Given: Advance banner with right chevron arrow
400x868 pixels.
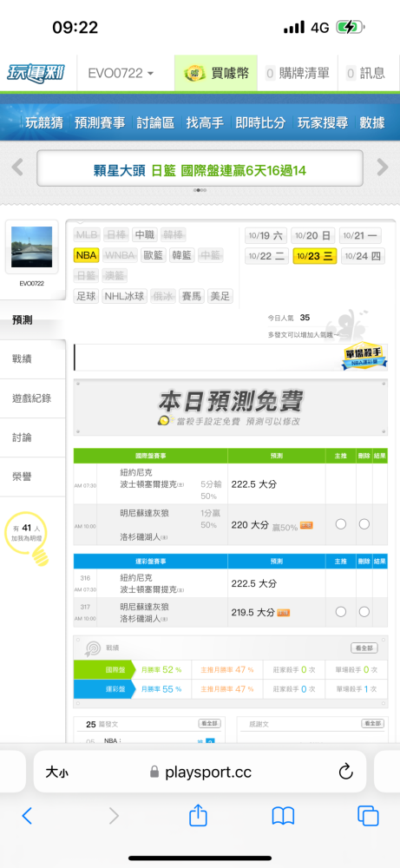Looking at the screenshot, I should click(383, 167).
